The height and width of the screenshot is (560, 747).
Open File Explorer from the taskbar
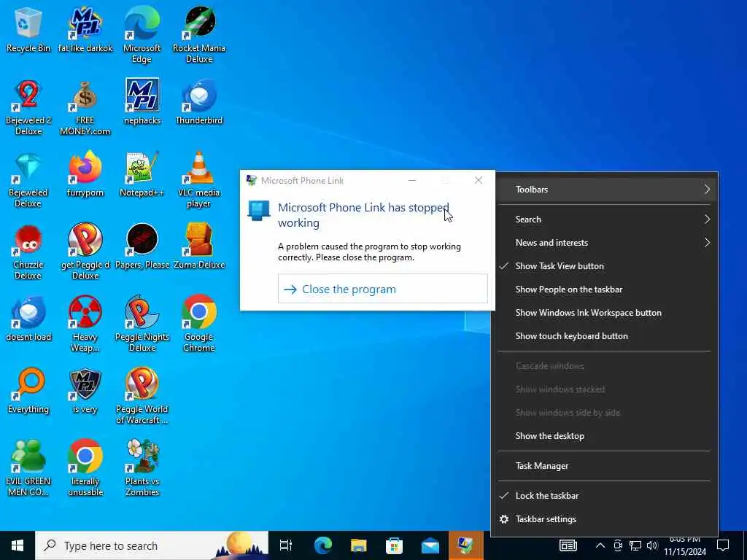(359, 545)
